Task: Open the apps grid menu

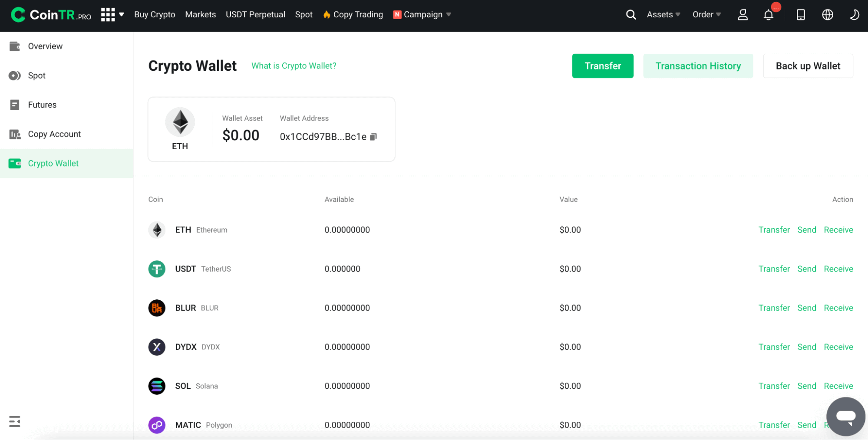Action: (112, 15)
